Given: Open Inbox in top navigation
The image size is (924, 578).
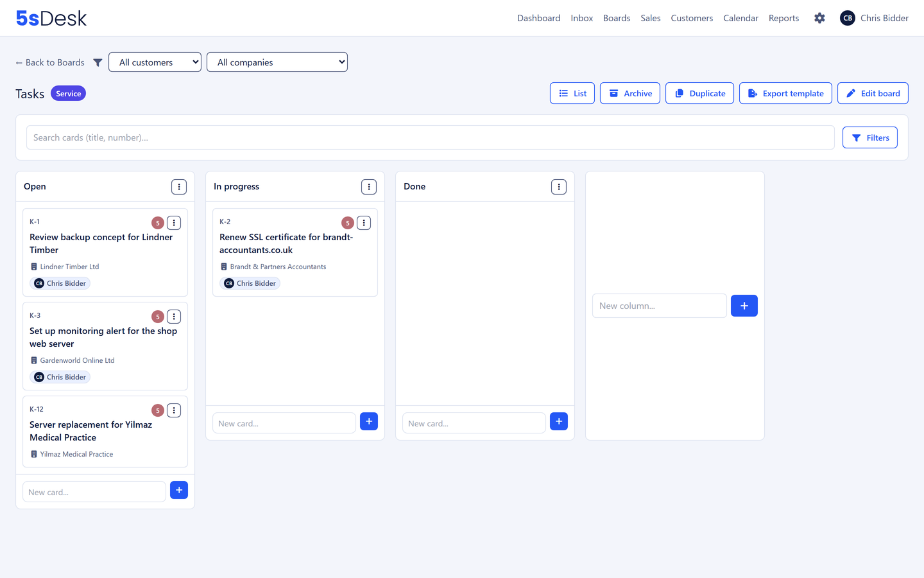Looking at the screenshot, I should click(x=581, y=18).
